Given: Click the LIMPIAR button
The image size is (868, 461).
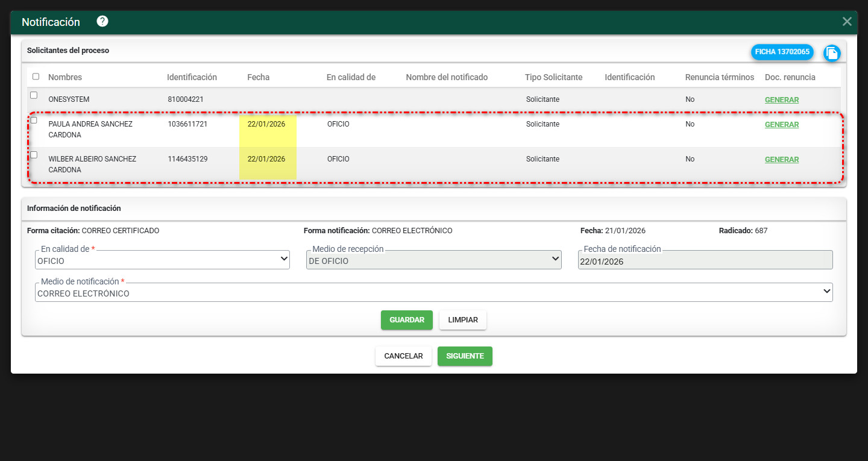Looking at the screenshot, I should [x=462, y=320].
